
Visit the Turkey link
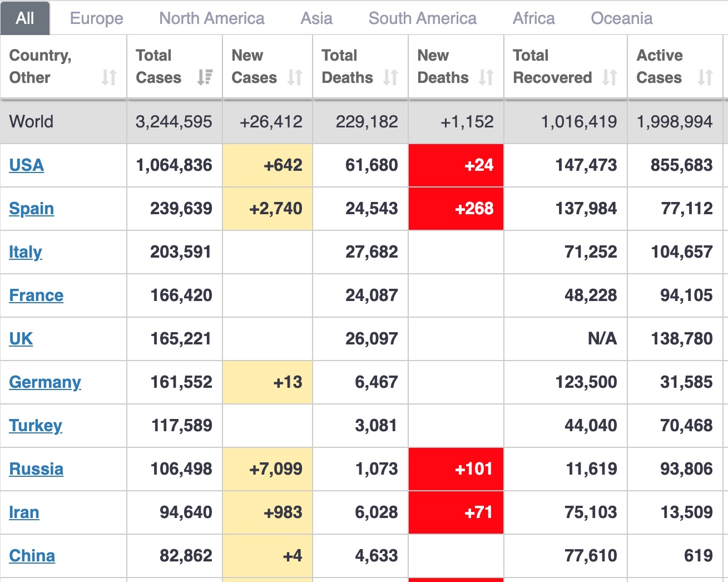[36, 426]
